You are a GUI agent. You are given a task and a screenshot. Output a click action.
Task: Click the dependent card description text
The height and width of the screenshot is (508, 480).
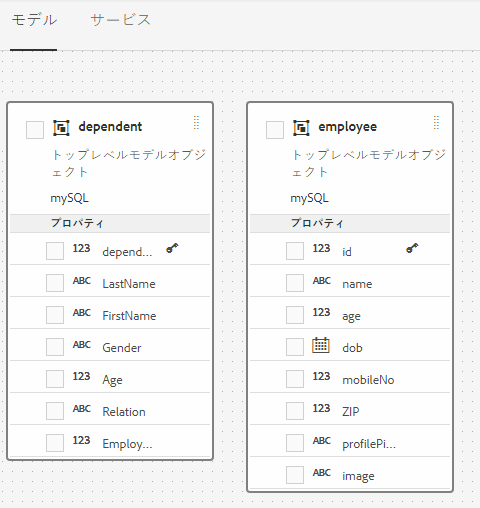pos(129,163)
